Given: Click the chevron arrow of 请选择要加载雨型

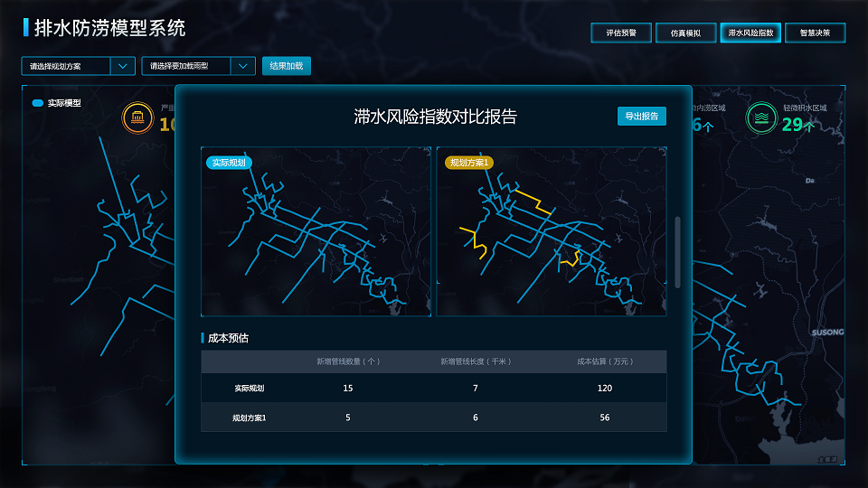Looking at the screenshot, I should point(242,66).
